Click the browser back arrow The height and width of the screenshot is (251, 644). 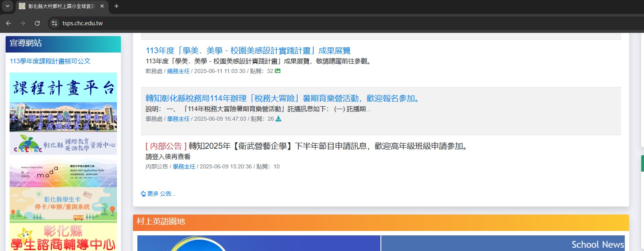[8, 23]
